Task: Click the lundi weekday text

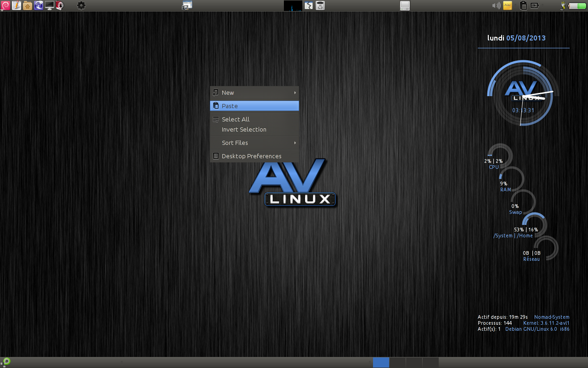Action: (496, 38)
